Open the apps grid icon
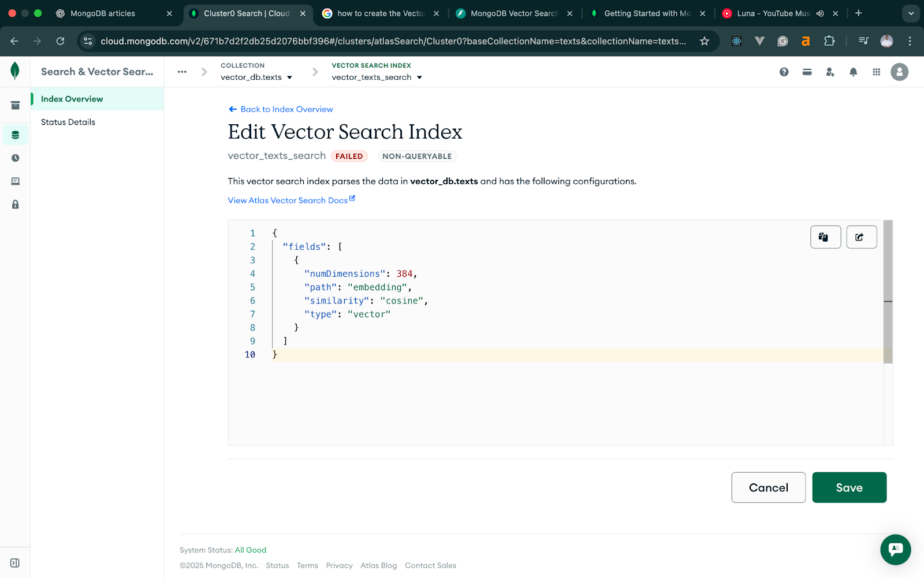This screenshot has height=578, width=924. coord(876,72)
